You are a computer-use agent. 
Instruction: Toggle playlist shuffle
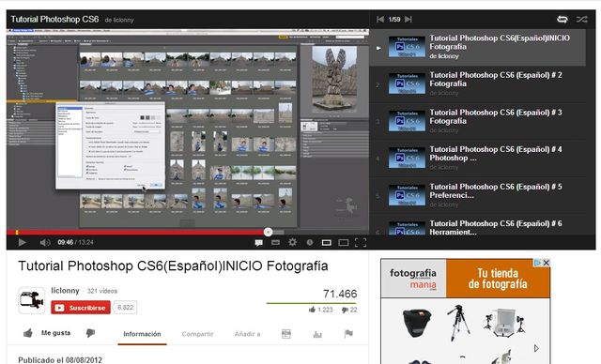tap(582, 19)
